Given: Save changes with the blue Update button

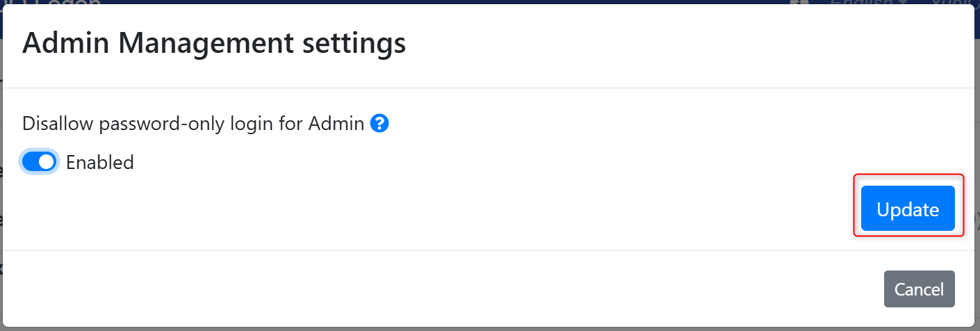Looking at the screenshot, I should click(908, 209).
